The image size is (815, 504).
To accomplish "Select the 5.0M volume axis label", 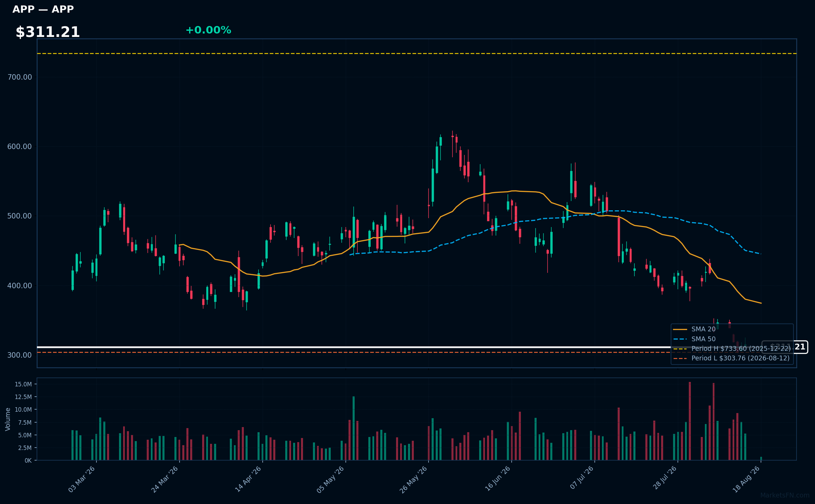I will 25,435.
